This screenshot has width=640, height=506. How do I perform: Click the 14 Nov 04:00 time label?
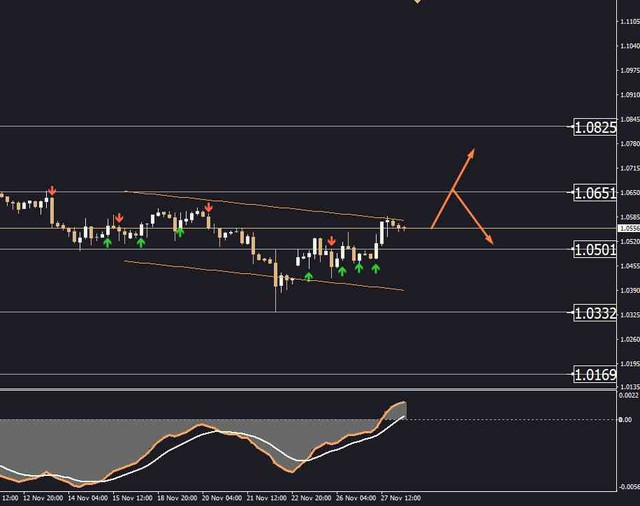[x=88, y=498]
